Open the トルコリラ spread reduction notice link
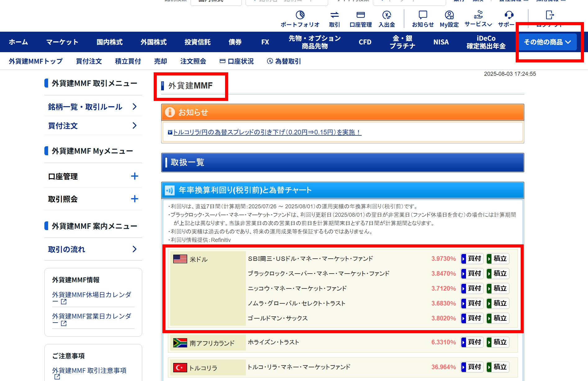588x381 pixels. click(x=267, y=132)
